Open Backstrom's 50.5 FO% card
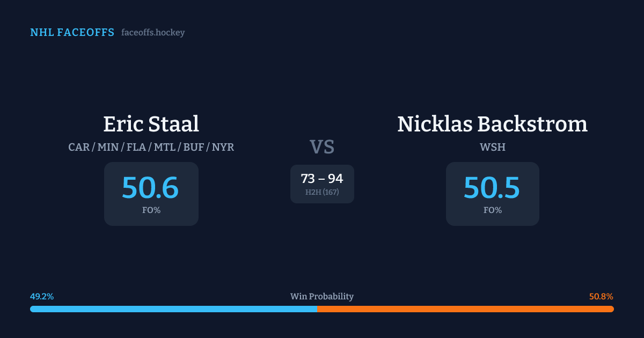 pos(492,194)
